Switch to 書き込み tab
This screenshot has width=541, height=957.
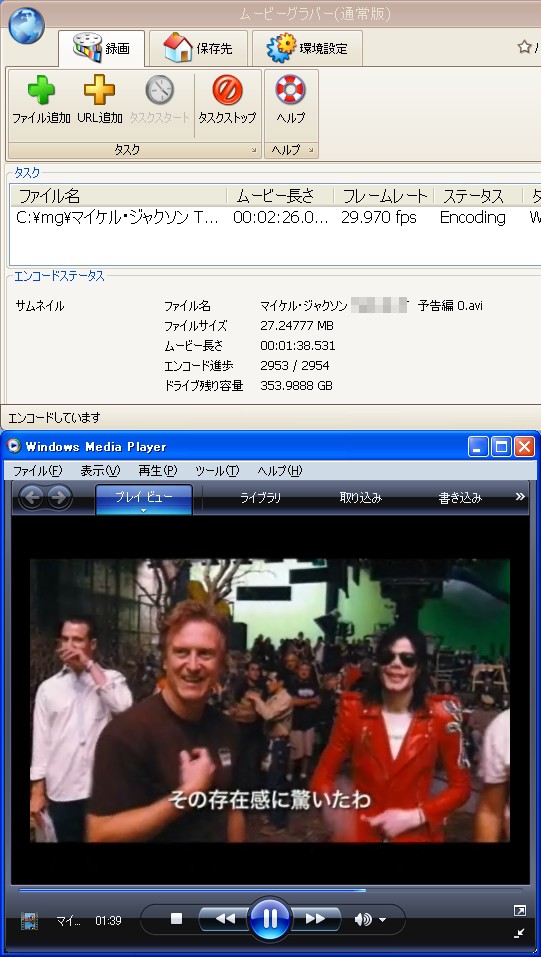(460, 498)
